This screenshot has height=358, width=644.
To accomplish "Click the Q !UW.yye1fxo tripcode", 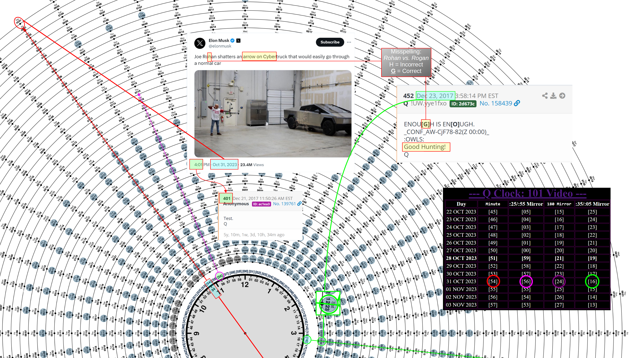I will point(425,103).
